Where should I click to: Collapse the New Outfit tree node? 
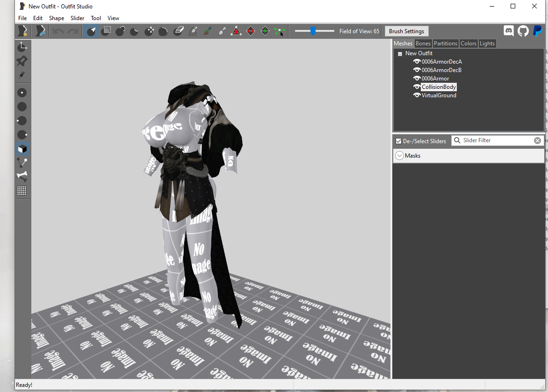click(400, 54)
